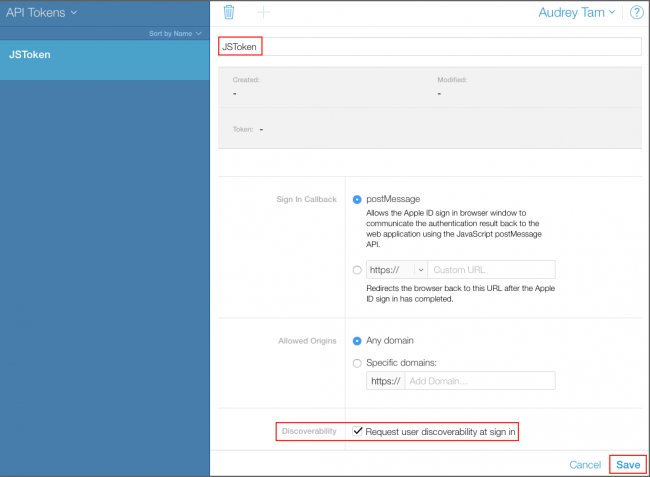Click the Created: label
650x477 pixels.
pyautogui.click(x=246, y=80)
